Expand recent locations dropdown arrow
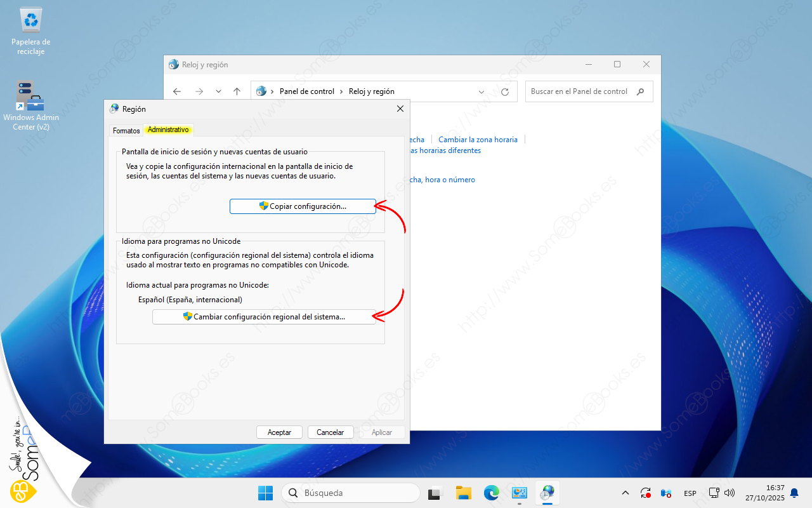This screenshot has width=812, height=508. tap(218, 91)
